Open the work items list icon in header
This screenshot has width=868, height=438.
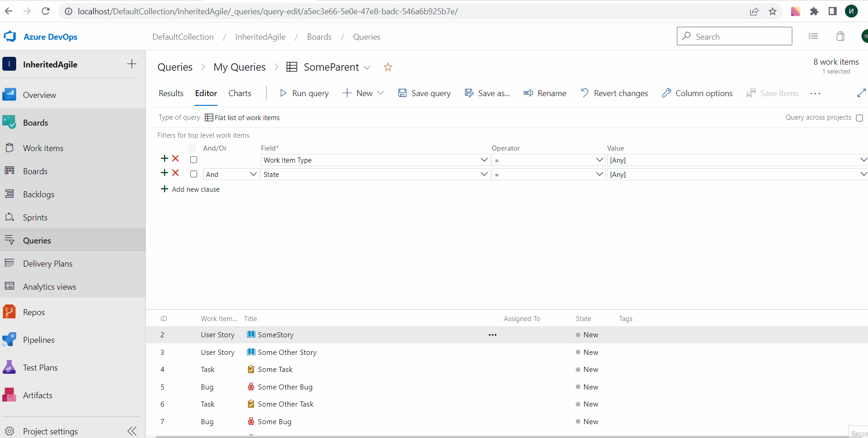[813, 36]
